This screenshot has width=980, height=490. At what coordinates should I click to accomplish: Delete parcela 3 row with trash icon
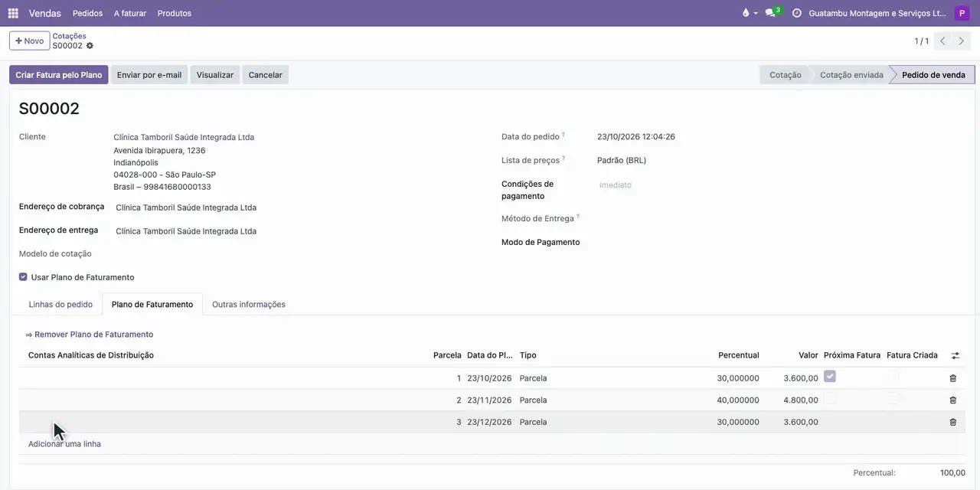[x=953, y=422]
